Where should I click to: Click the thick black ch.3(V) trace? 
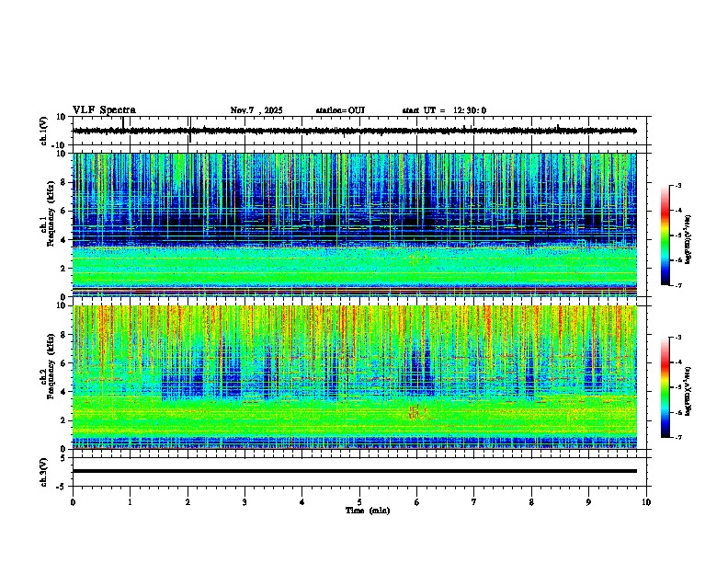coord(354,471)
